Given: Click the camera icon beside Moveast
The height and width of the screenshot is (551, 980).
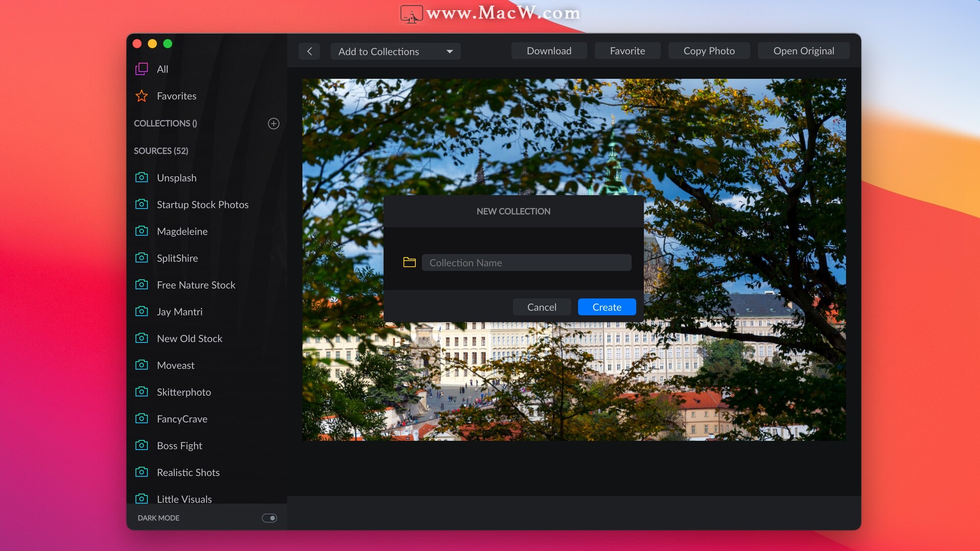Looking at the screenshot, I should 141,365.
